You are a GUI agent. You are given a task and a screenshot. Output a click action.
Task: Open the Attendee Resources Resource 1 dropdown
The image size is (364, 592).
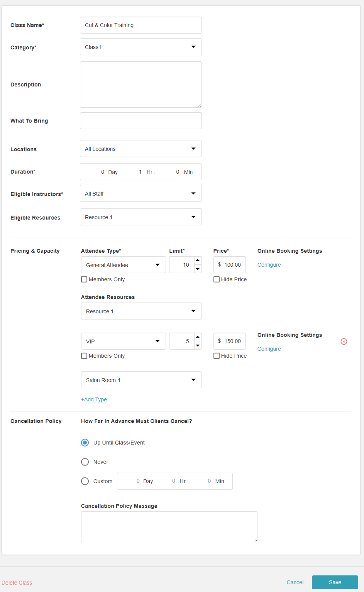(141, 311)
